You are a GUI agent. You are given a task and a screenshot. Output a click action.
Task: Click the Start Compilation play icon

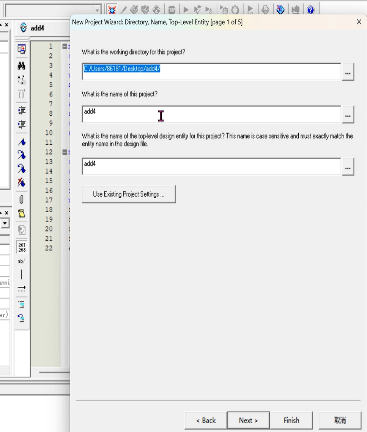(x=186, y=9)
